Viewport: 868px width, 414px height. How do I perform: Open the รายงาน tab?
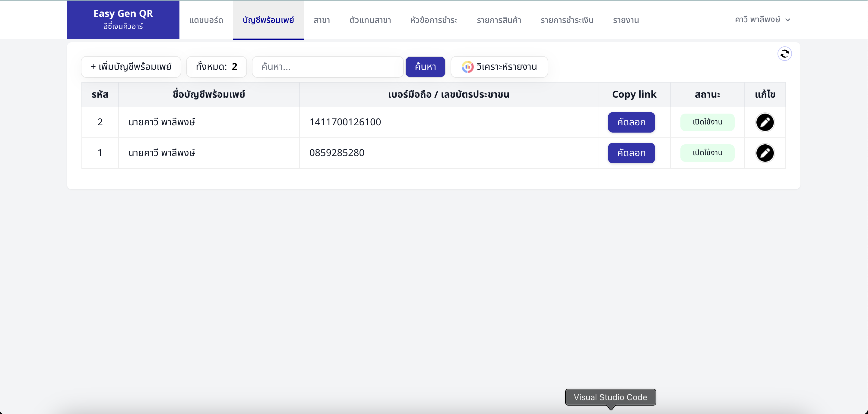(626, 20)
